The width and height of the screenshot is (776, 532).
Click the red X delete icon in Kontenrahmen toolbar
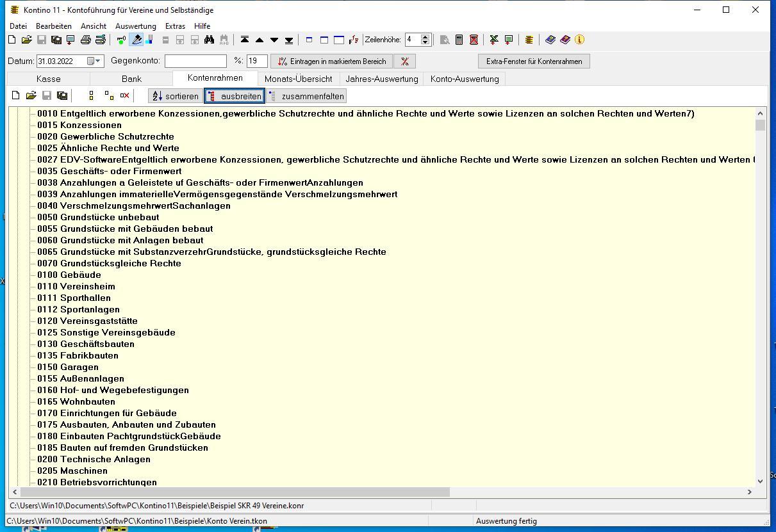[125, 96]
